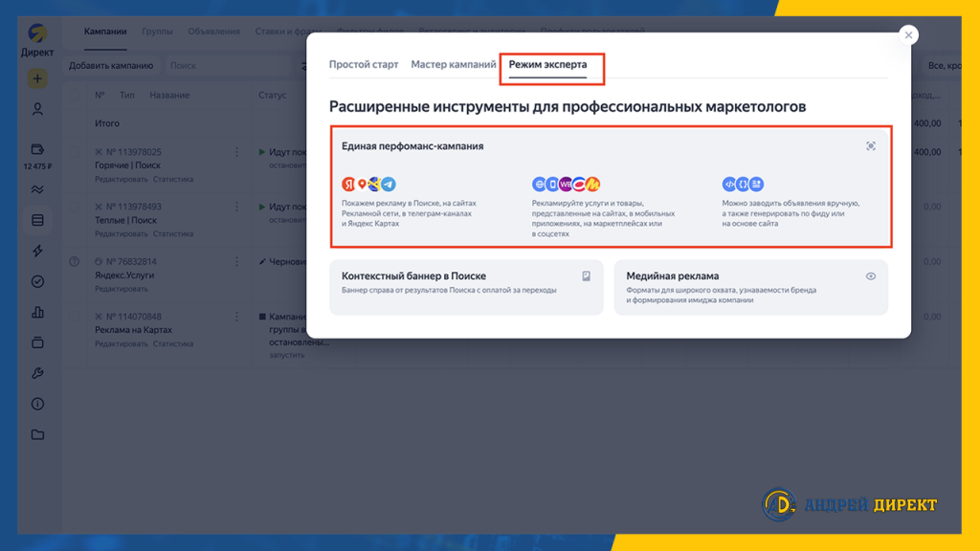
Task: Open the Кампании tab in background page
Action: coord(105,32)
